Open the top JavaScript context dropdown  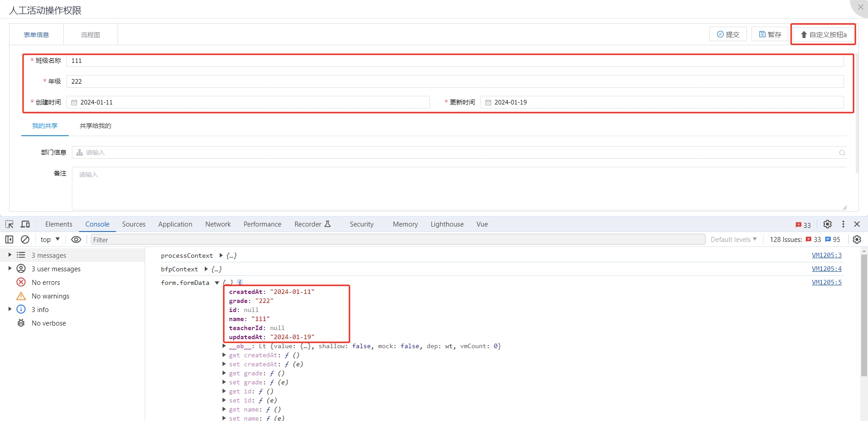(50, 240)
